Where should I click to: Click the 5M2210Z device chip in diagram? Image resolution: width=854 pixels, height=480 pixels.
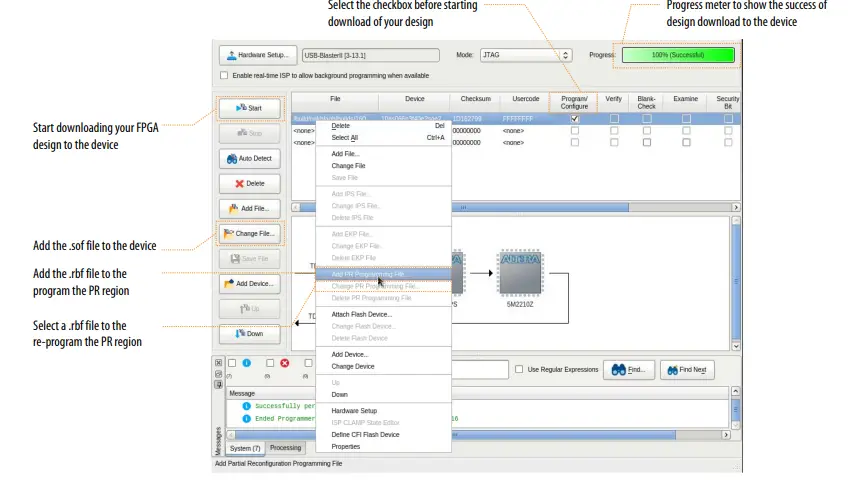click(519, 274)
